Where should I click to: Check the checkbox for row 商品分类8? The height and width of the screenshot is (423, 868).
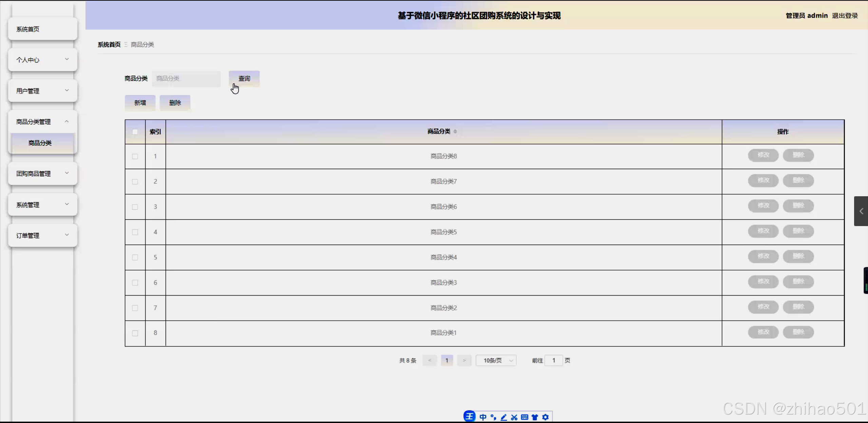[x=135, y=156]
